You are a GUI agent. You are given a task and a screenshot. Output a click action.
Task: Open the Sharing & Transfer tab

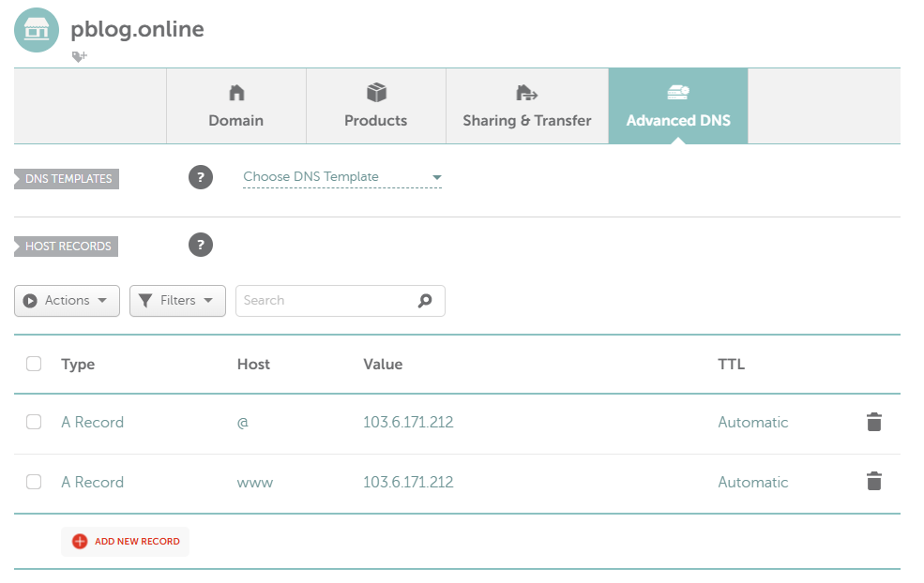[x=526, y=106]
